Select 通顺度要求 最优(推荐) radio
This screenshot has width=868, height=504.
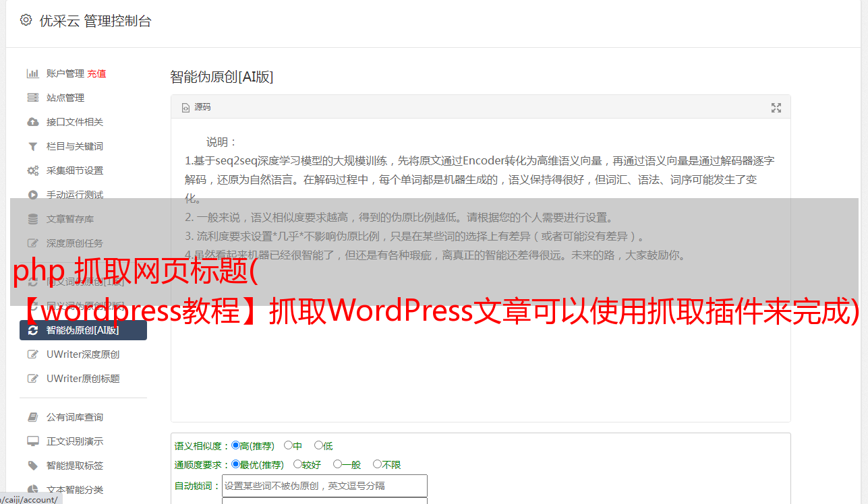[235, 464]
